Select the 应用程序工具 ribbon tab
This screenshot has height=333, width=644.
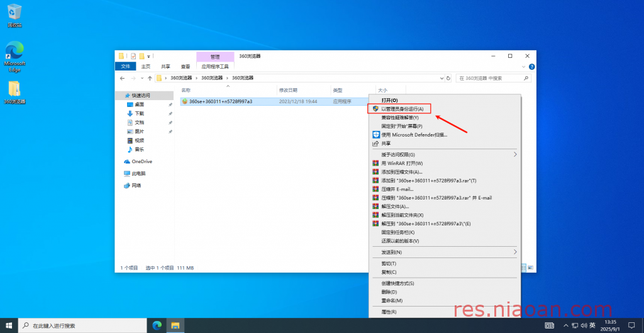(215, 66)
